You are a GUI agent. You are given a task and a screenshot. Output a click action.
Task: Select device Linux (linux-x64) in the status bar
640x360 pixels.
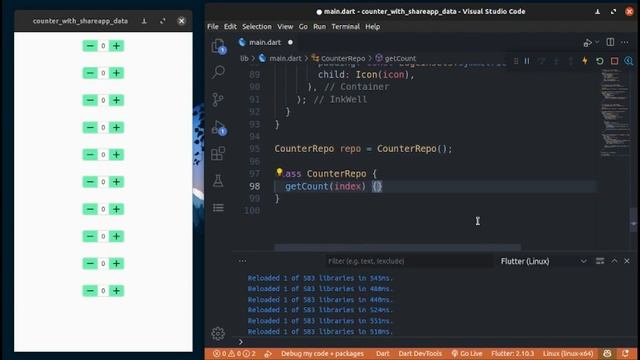tap(568, 354)
